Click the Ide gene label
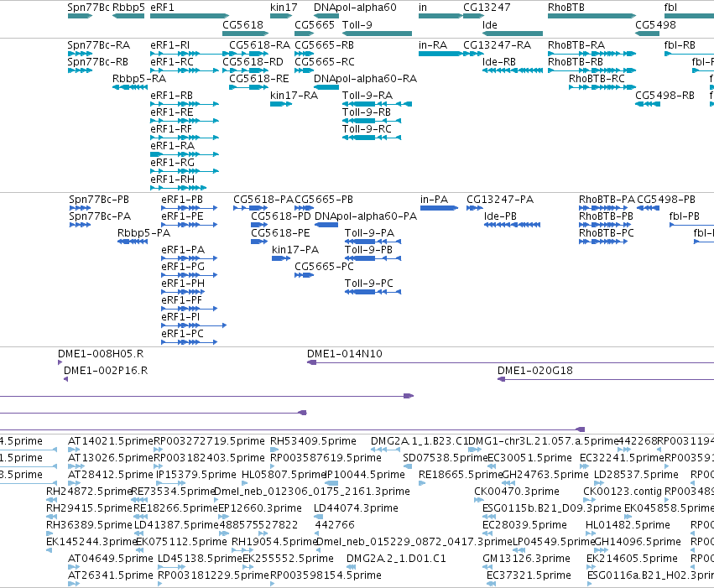 coord(489,24)
